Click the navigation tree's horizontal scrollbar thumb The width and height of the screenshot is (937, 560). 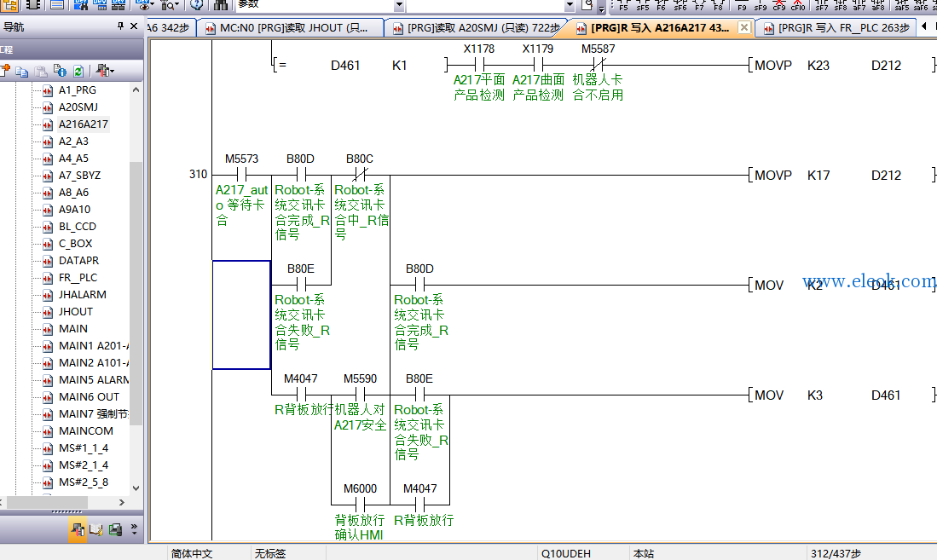point(47,503)
